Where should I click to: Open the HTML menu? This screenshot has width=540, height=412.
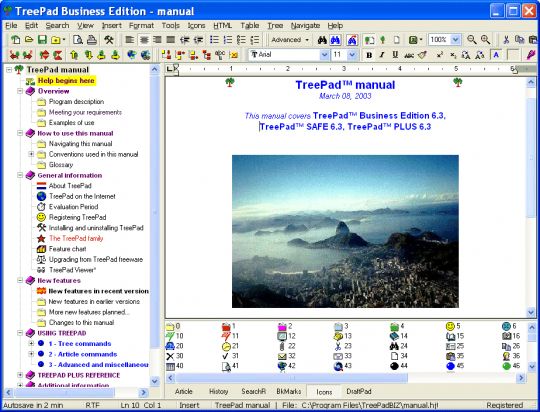[x=222, y=25]
